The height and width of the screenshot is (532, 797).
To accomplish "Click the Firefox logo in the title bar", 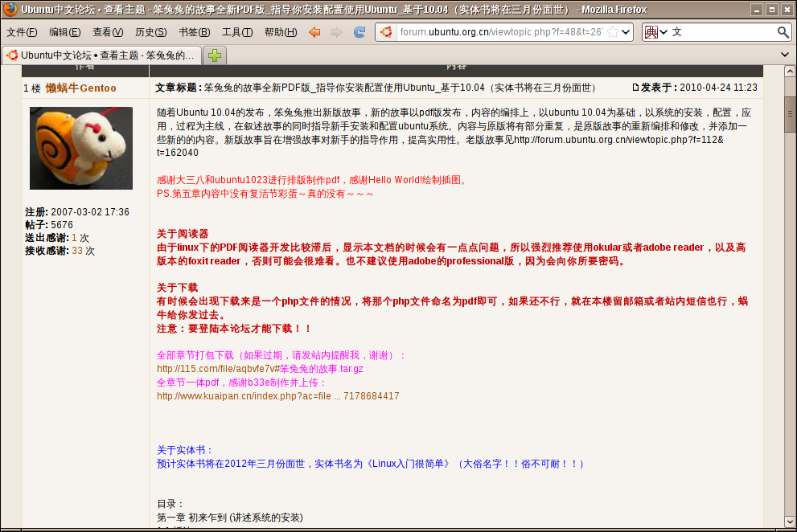I will tap(10, 9).
